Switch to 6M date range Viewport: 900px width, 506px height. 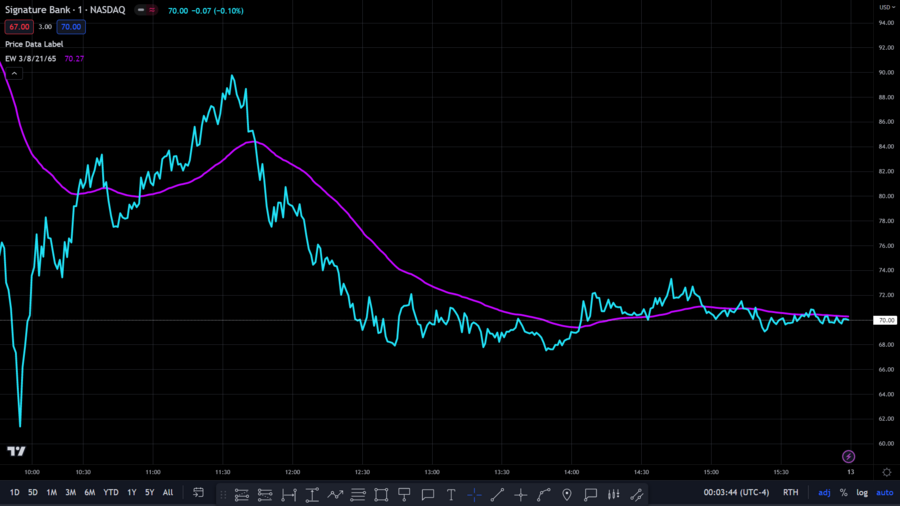[x=90, y=493]
